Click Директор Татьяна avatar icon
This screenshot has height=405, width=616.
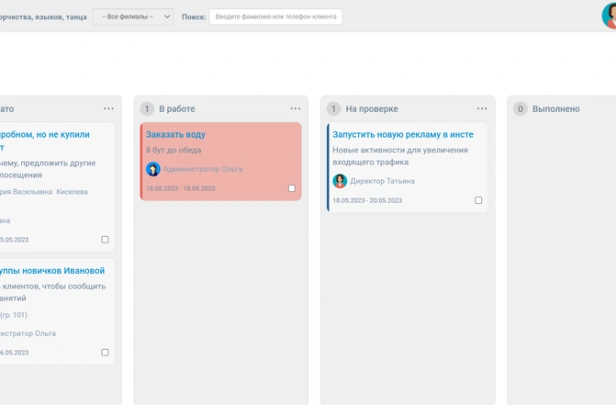pyautogui.click(x=340, y=181)
